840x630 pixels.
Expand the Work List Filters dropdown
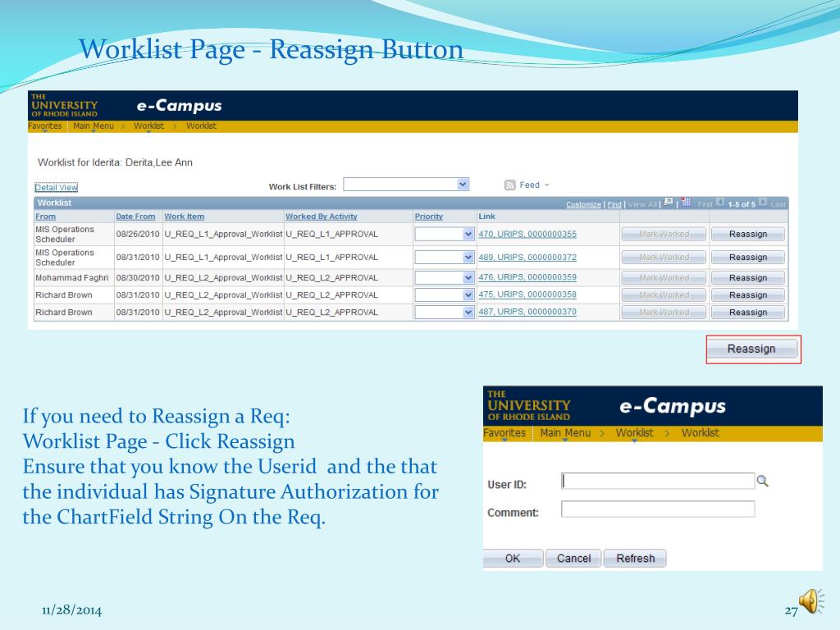(463, 184)
